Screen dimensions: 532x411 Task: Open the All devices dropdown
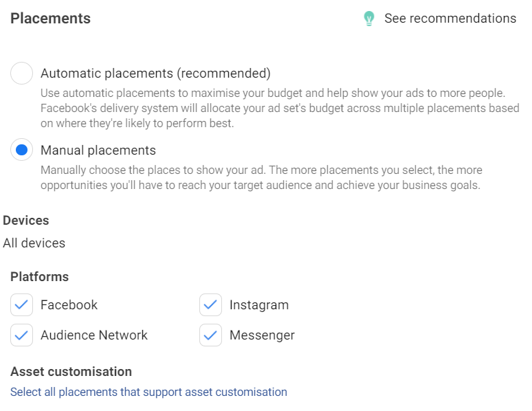pyautogui.click(x=34, y=243)
